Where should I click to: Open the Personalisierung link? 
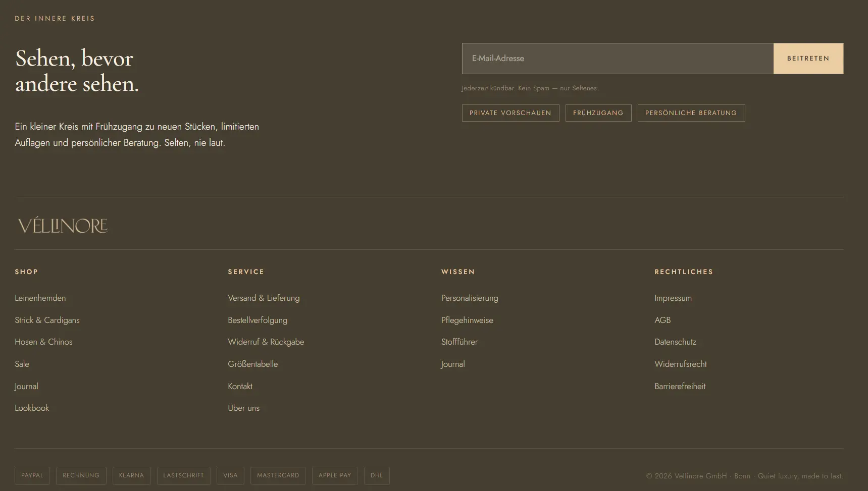click(x=470, y=298)
